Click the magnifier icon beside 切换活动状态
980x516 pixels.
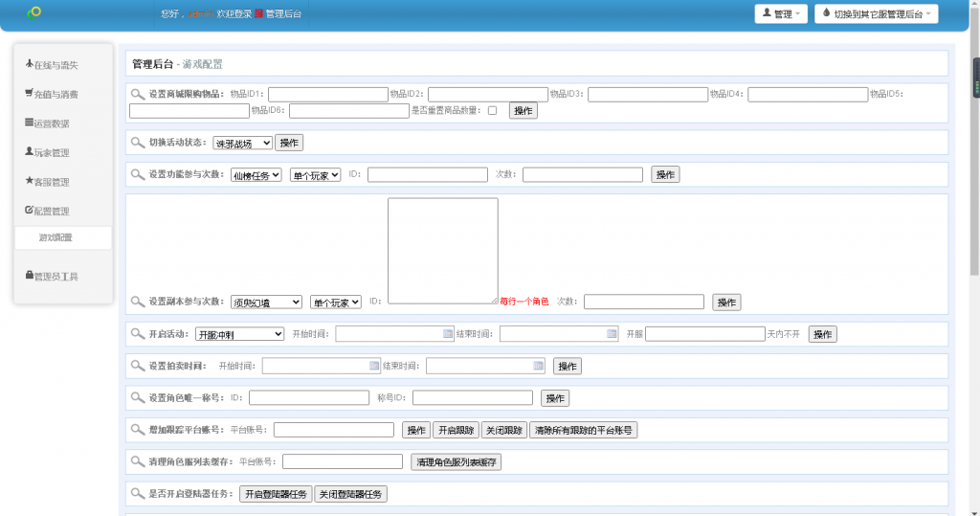coord(138,143)
